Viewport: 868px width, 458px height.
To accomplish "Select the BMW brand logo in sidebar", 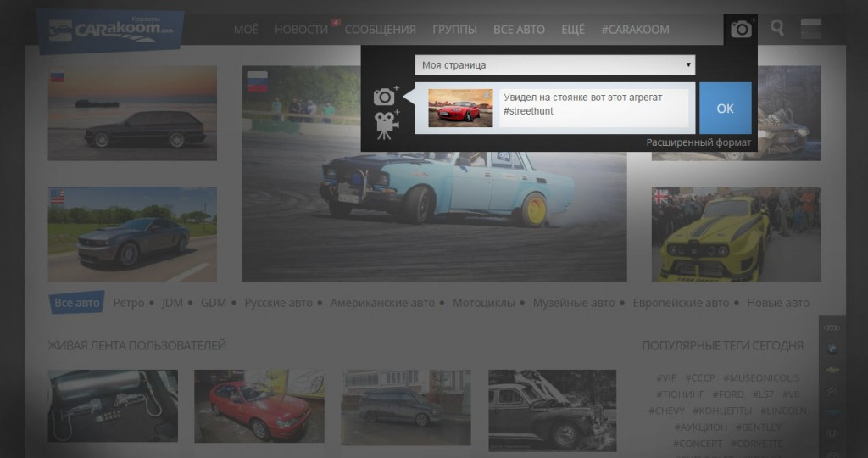I will tap(832, 349).
